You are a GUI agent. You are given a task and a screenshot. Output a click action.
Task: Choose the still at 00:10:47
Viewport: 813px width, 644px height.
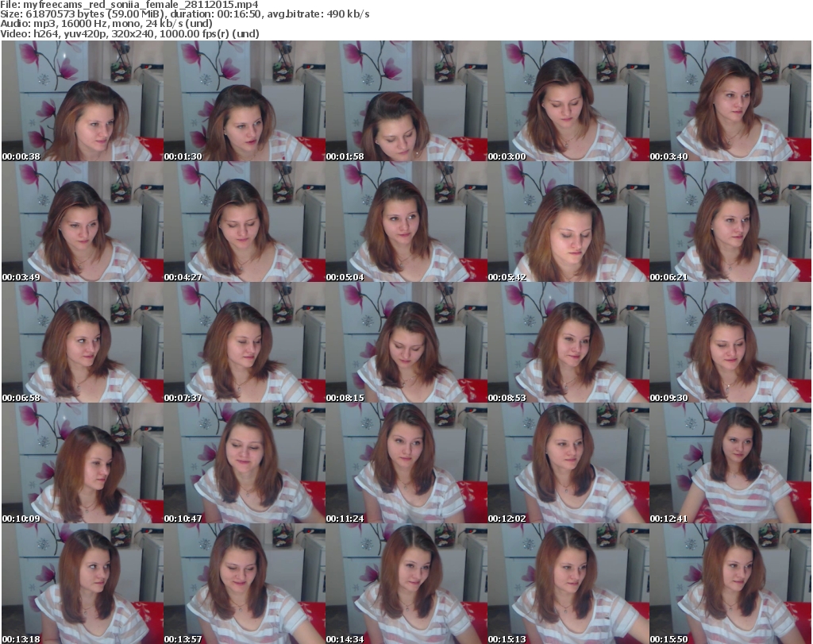pyautogui.click(x=245, y=464)
